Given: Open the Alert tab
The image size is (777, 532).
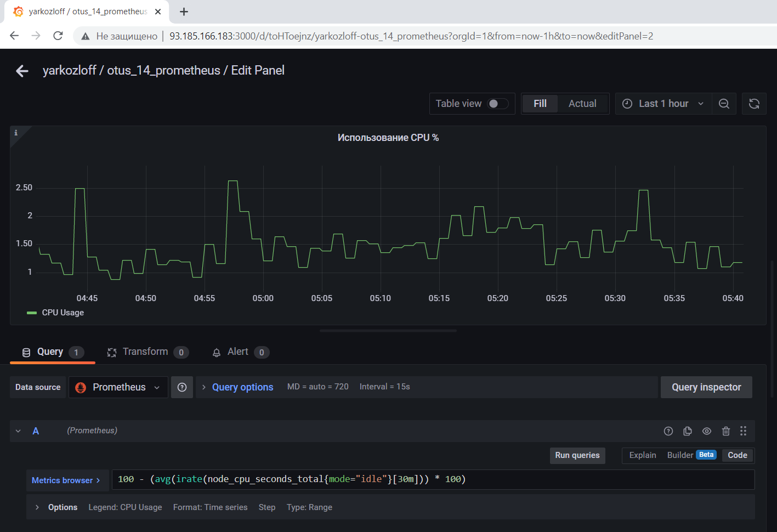Looking at the screenshot, I should [239, 352].
